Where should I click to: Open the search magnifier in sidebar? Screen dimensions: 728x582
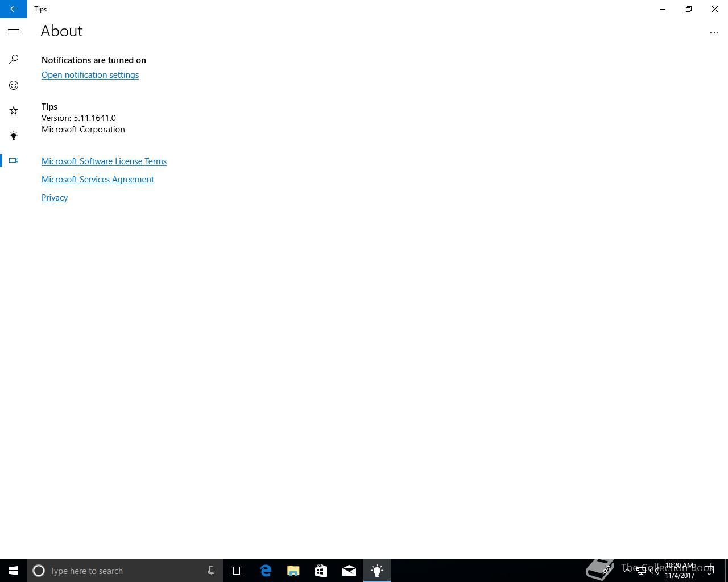coord(14,59)
